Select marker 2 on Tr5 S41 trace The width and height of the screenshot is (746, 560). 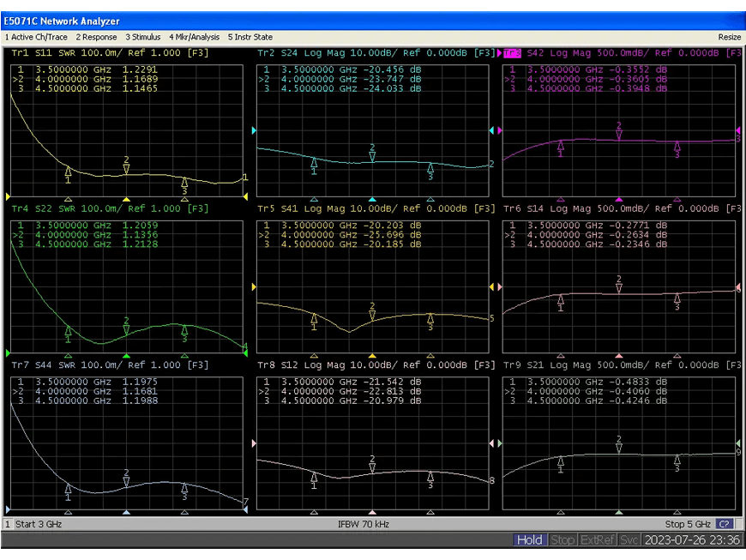click(372, 315)
